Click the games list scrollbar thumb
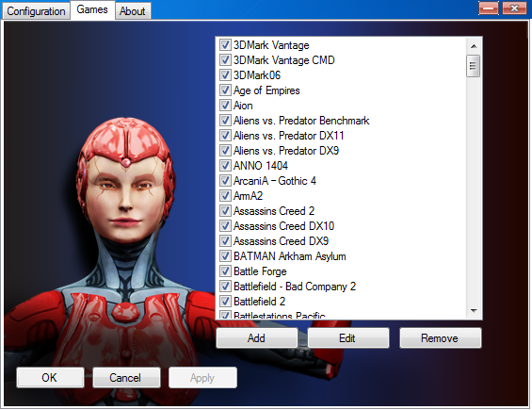Screen dimensions: 532x410 click(474, 66)
